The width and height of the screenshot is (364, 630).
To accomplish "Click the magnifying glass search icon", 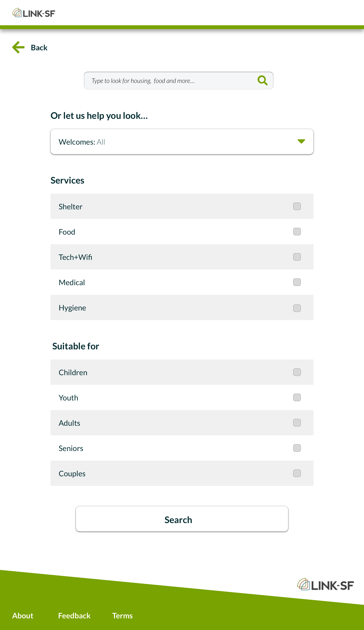I will pos(262,80).
